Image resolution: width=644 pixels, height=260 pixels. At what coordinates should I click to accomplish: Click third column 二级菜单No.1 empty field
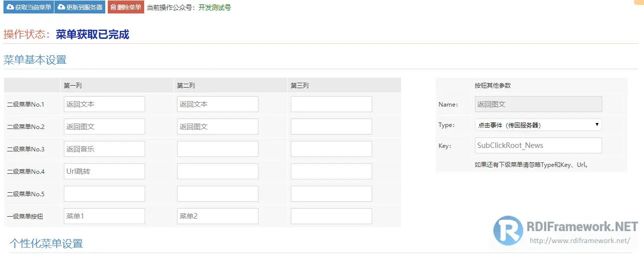(331, 104)
